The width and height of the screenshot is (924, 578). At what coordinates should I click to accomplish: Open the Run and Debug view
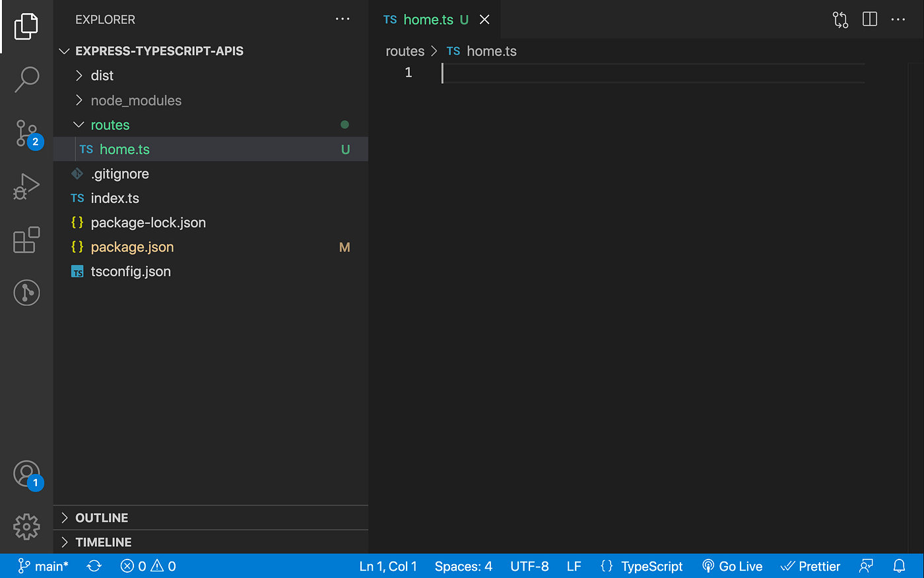[26, 186]
